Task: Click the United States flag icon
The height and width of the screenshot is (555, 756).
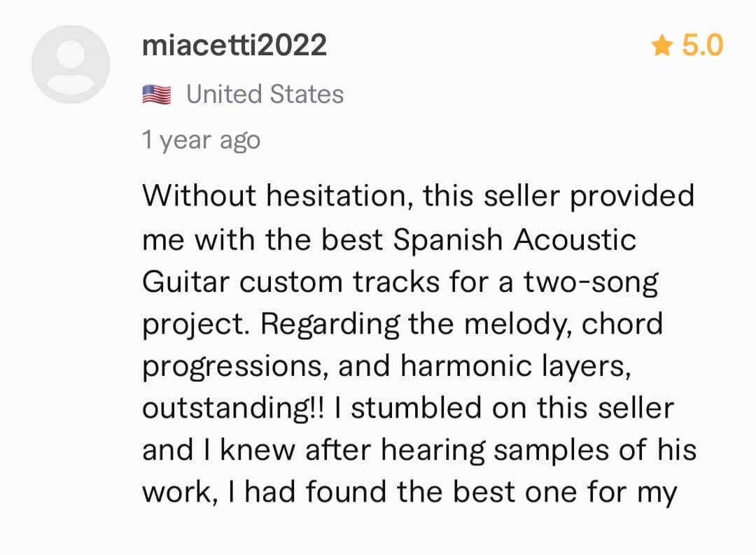Action: coord(157,94)
